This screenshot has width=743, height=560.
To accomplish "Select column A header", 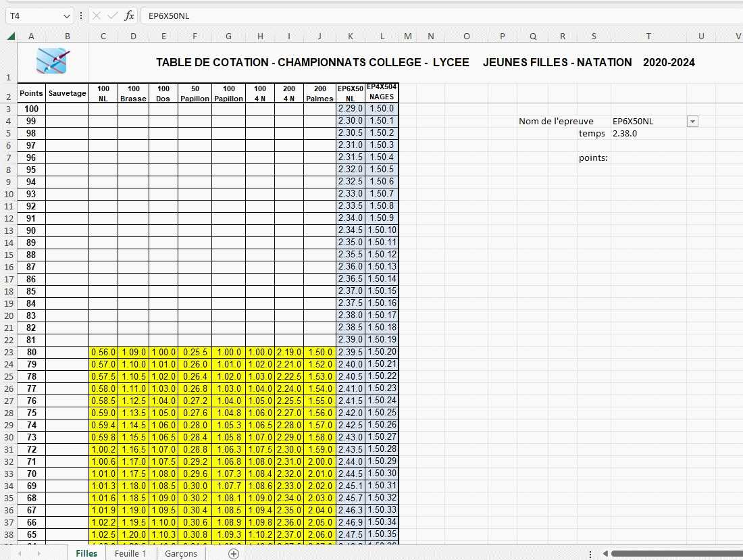I will click(31, 36).
